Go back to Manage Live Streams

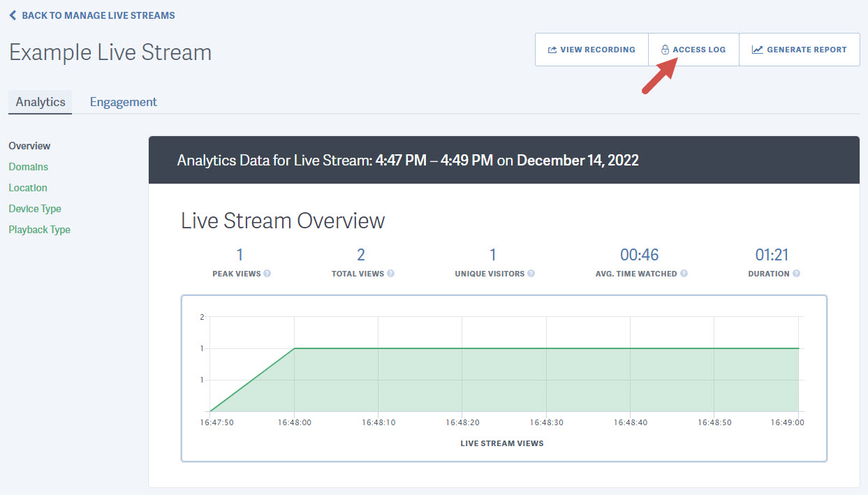coord(91,15)
